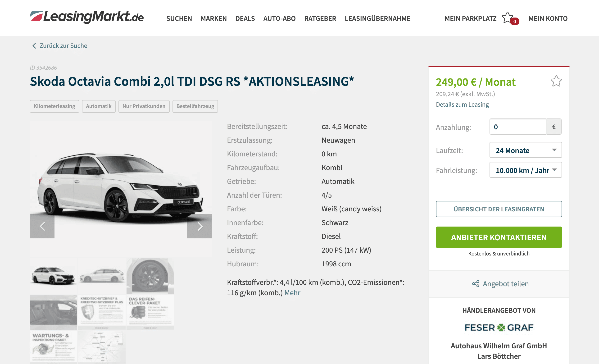Select the black wheel close-up thumbnail
This screenshot has width=599, height=364.
point(150,276)
